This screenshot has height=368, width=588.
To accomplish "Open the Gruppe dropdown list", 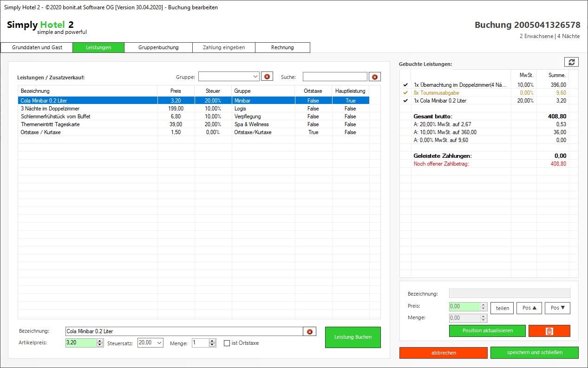I will [255, 77].
